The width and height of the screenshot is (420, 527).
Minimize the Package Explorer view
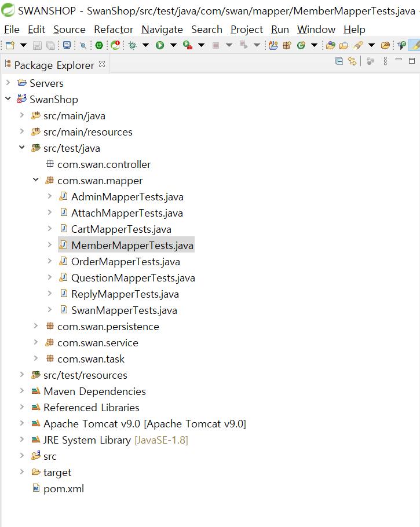(399, 60)
